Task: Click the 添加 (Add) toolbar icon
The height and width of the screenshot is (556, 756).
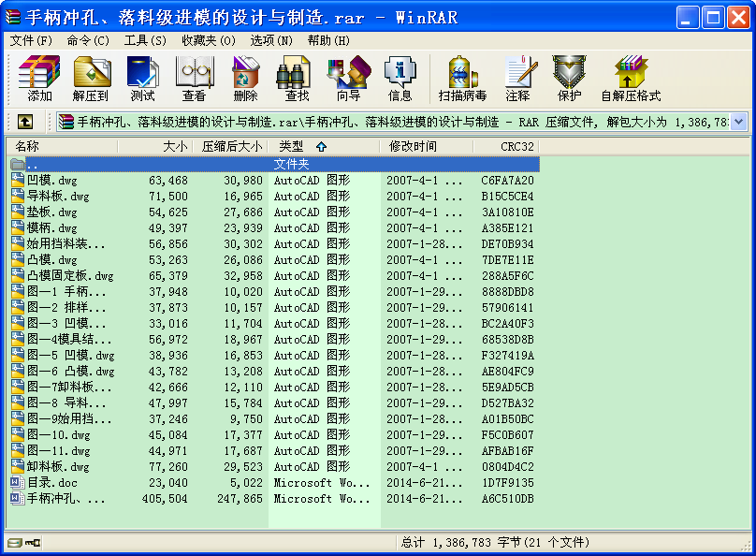Action: [39, 78]
